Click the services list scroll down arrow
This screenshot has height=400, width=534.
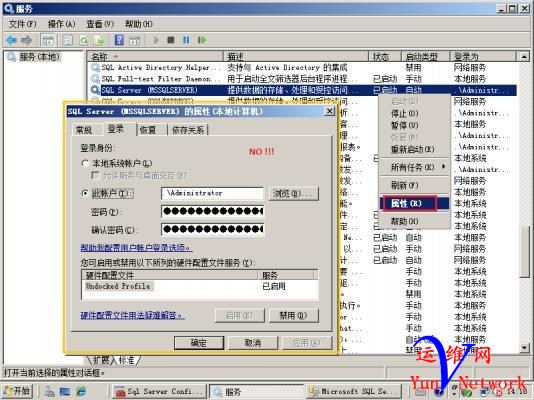click(524, 348)
